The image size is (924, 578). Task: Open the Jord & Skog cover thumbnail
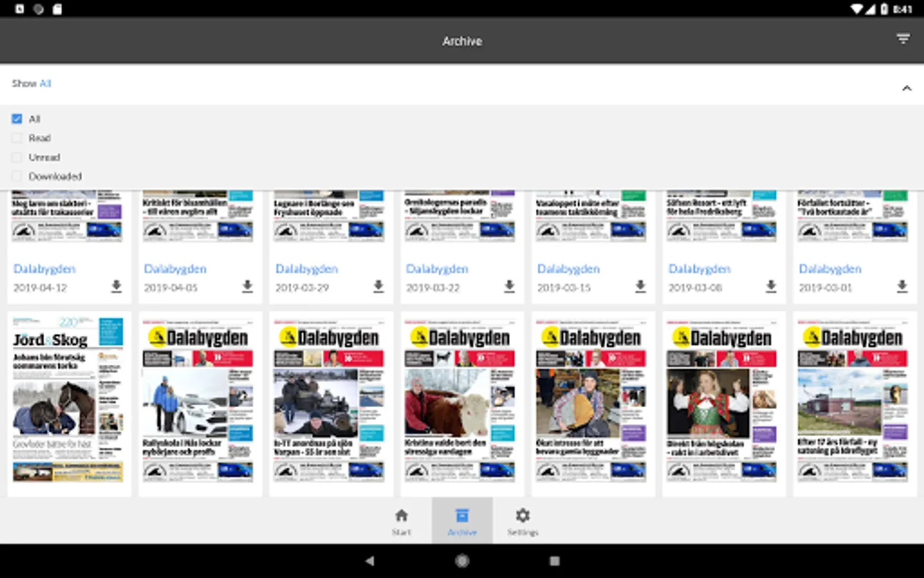coord(68,399)
